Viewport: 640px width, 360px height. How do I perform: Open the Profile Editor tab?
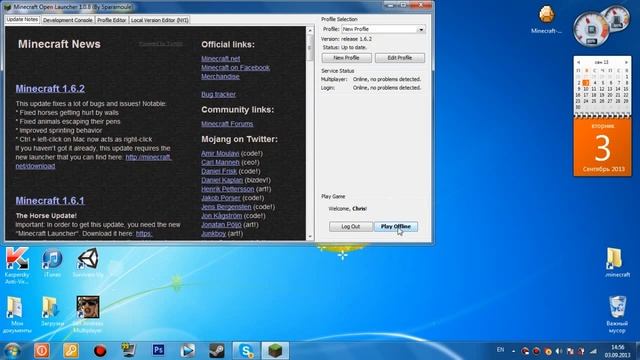click(x=111, y=20)
